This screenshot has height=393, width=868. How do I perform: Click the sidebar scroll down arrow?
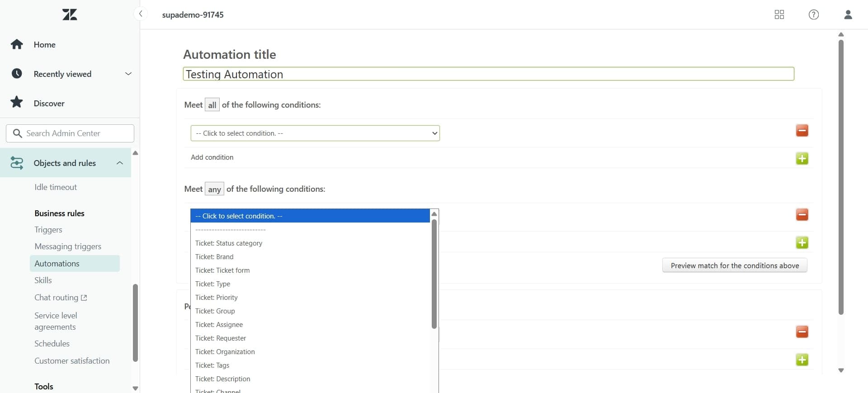tap(135, 388)
